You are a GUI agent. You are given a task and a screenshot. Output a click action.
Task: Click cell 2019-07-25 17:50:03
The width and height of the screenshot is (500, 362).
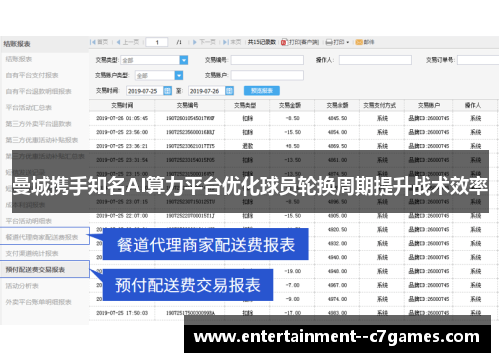click(x=122, y=313)
